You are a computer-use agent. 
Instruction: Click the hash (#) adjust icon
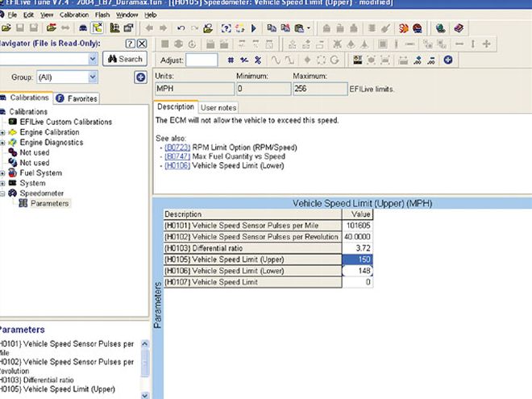231,60
